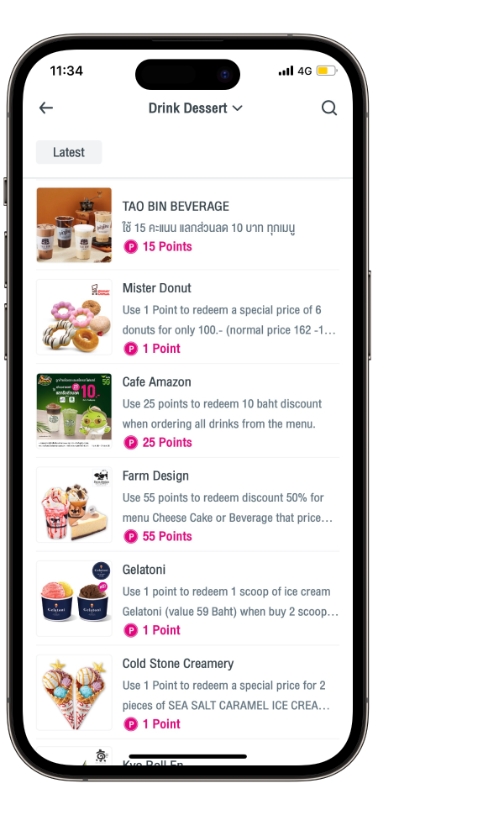Select the Farm Design offer

[187, 505]
